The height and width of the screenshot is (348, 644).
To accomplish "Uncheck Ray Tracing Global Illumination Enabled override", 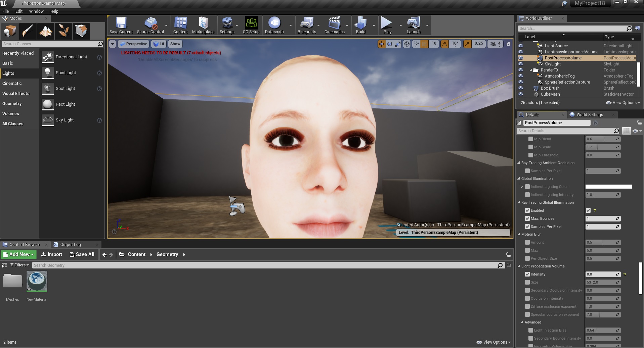I will click(527, 210).
